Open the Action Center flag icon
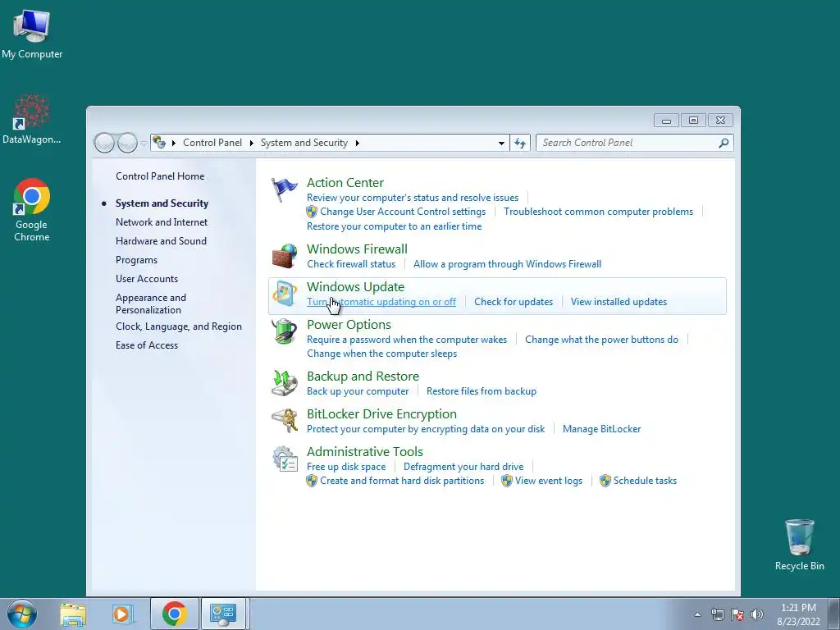 coord(284,189)
